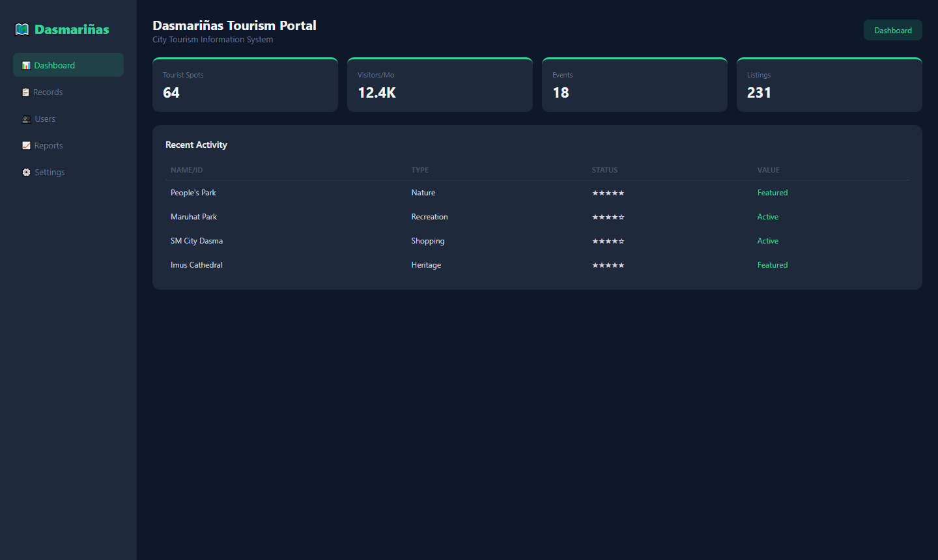
Task: Open the Records sidebar item
Action: pyautogui.click(x=68, y=92)
